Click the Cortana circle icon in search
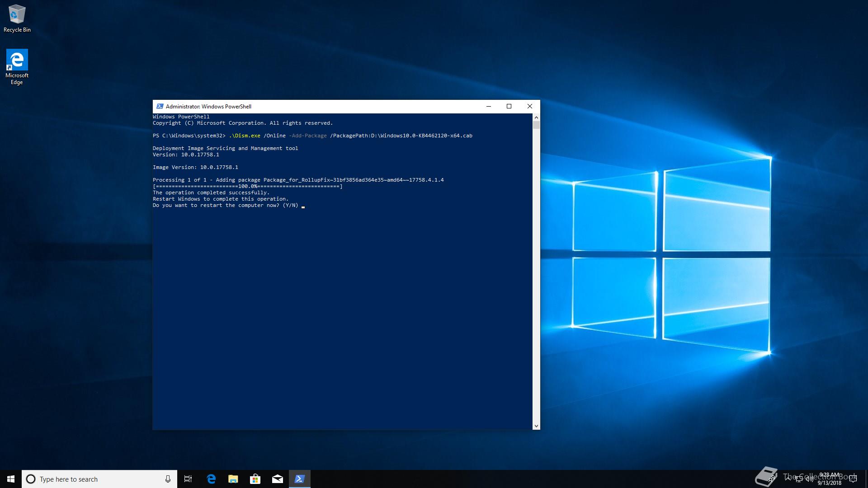 tap(31, 479)
